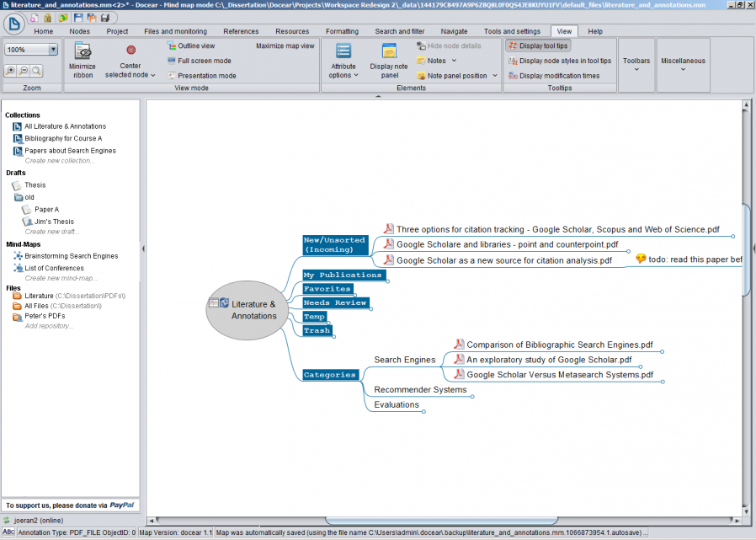Collapse the ribbon using small arrow below it

click(x=378, y=96)
